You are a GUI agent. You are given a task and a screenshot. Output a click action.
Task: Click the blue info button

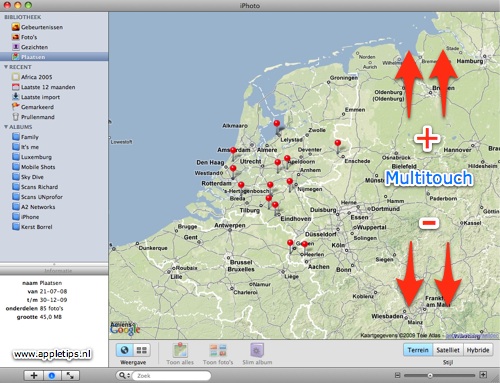point(52,376)
